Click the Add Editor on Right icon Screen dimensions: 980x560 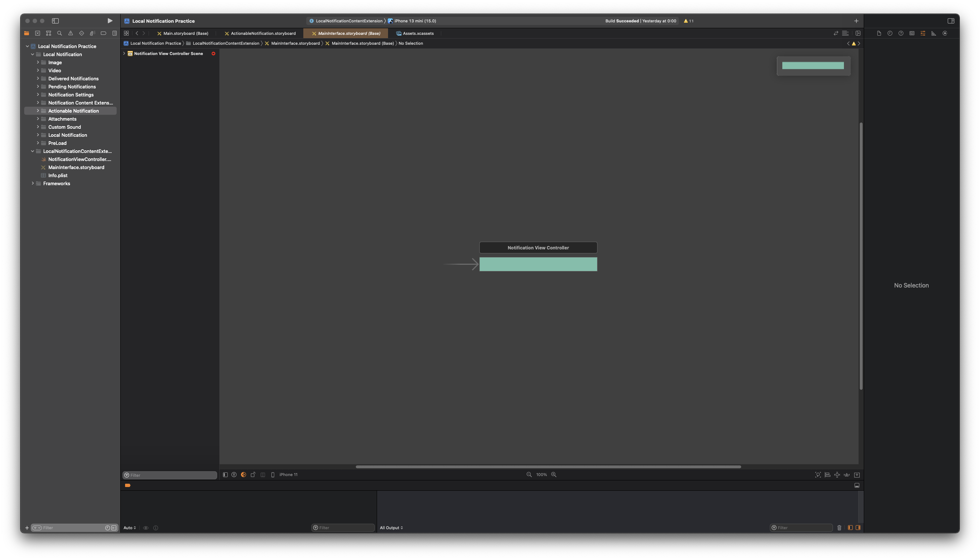(x=858, y=33)
